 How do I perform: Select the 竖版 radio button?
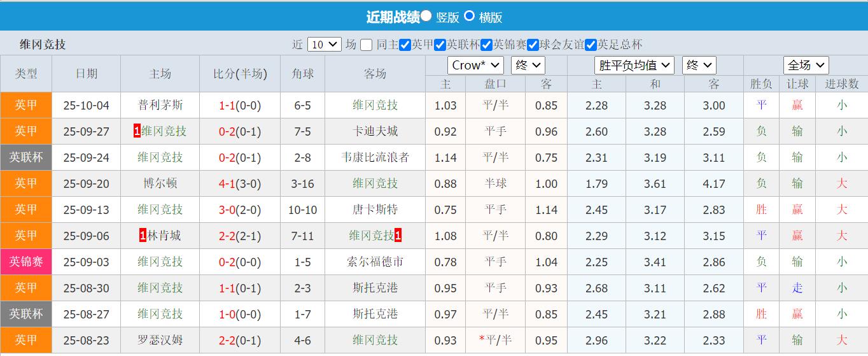pos(426,16)
